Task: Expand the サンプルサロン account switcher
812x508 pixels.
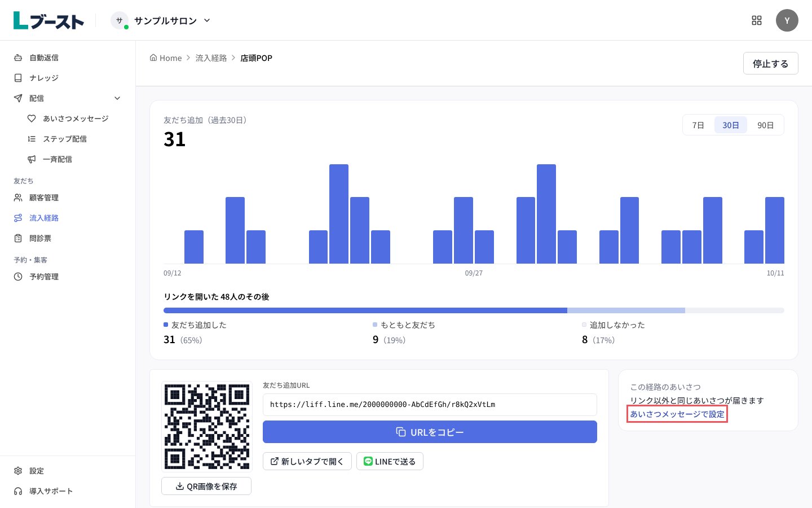Action: (x=161, y=20)
